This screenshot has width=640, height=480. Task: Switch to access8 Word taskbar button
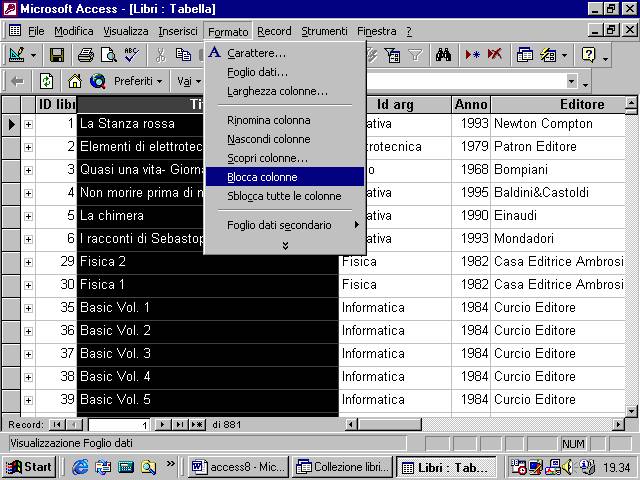coord(238,467)
